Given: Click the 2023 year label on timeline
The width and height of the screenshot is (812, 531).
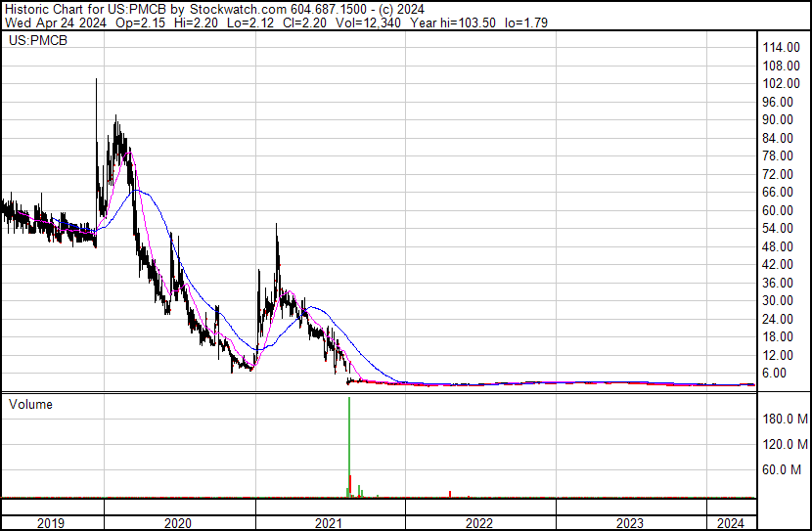Looking at the screenshot, I should pyautogui.click(x=629, y=523).
